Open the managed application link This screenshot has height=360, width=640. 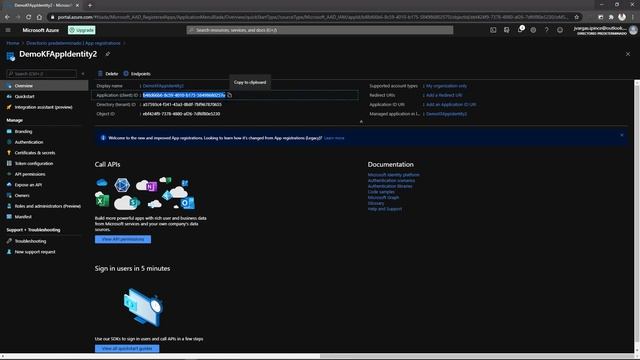pos(447,114)
